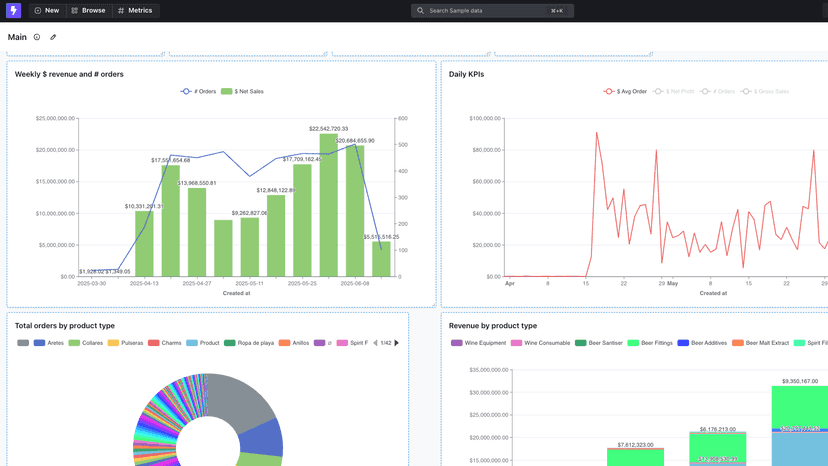Click the Total orders by product type title
Viewport: 828px width, 466px height.
coord(64,325)
